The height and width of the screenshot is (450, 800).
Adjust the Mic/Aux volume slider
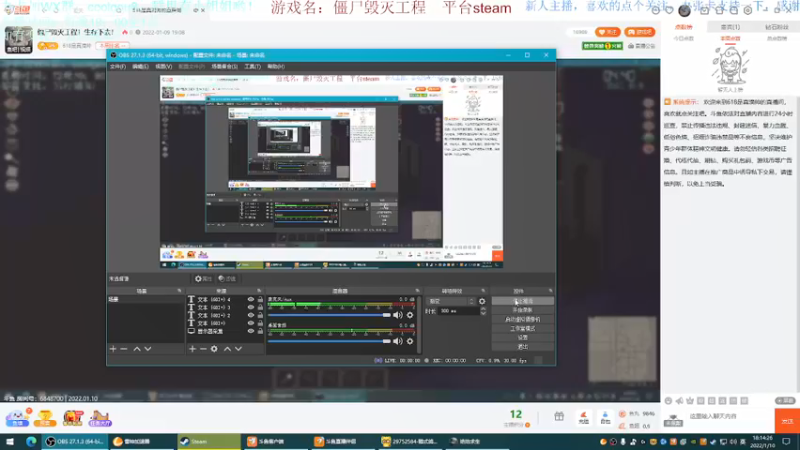tap(329, 315)
